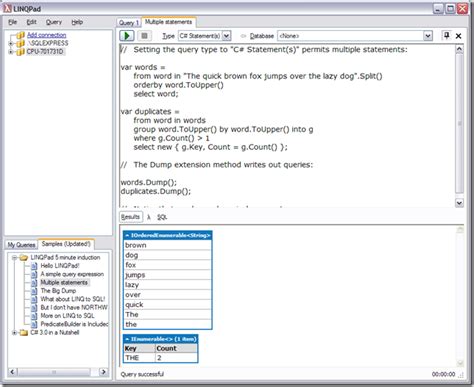474x387 pixels.
Task: Click the C# 3.0 in a Nutshell folder icon
Action: point(24,333)
